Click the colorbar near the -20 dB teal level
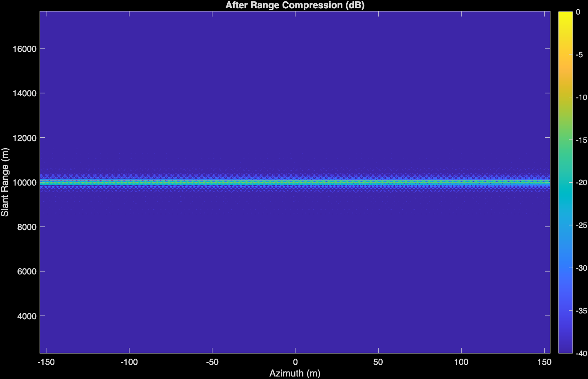 point(565,183)
